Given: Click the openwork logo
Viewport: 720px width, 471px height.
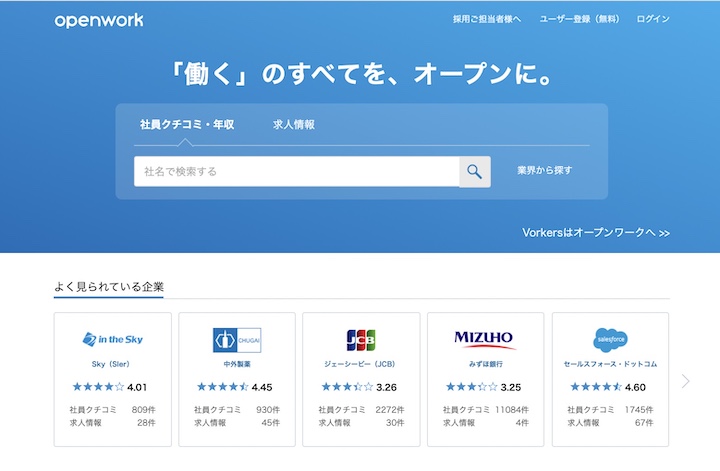Looking at the screenshot, I should 99,20.
